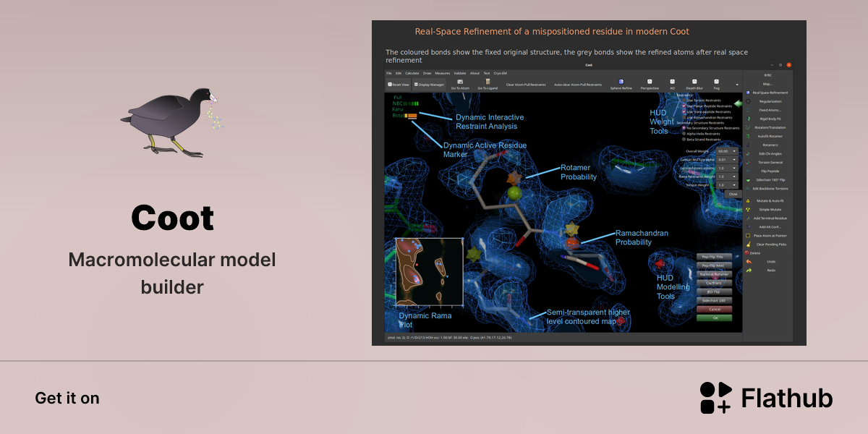This screenshot has width=868, height=434.
Task: Enable Use Torsion Restraints checkbox
Action: tap(684, 100)
